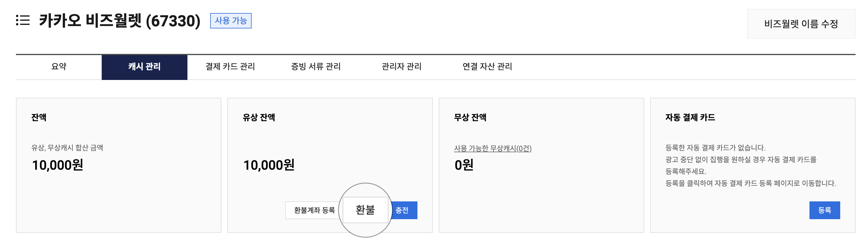The width and height of the screenshot is (868, 247).
Task: Click the 0원 amount under 무상 잔액
Action: 464,165
